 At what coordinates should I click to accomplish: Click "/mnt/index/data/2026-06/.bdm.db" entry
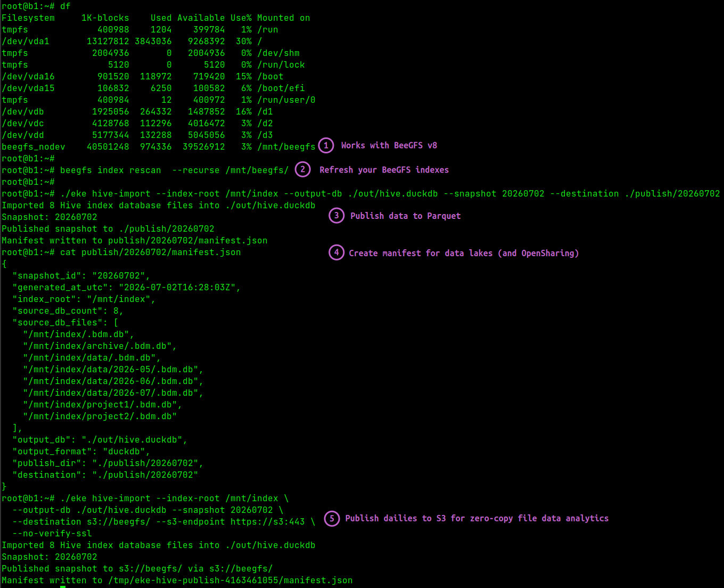pos(113,381)
